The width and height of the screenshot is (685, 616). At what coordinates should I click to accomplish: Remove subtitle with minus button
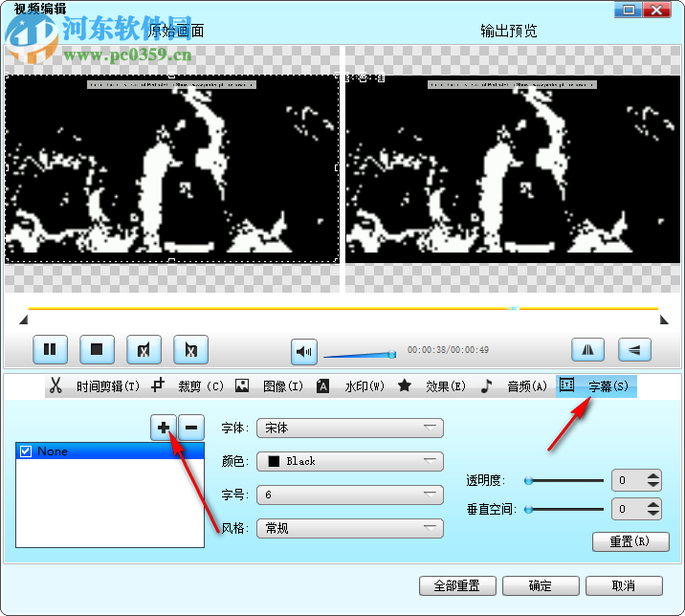tap(191, 428)
